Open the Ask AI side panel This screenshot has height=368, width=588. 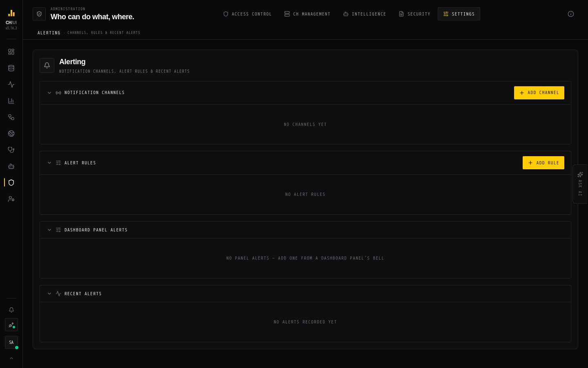(580, 184)
